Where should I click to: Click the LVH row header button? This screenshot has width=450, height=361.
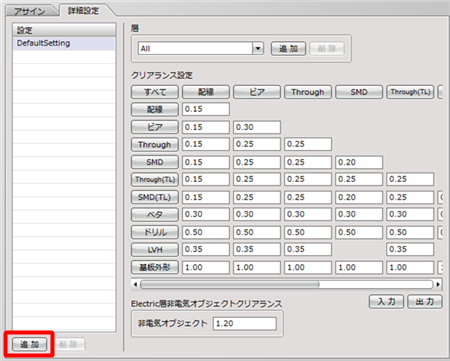[x=155, y=249]
